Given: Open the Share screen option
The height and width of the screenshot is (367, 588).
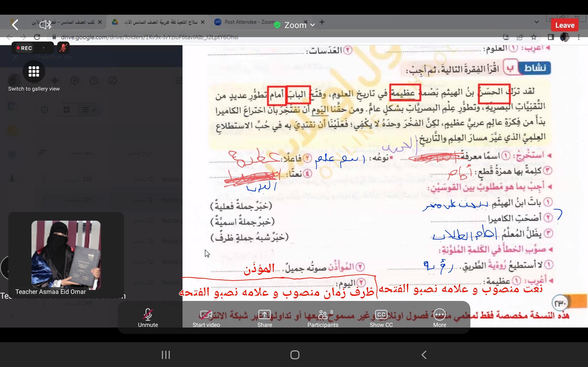Looking at the screenshot, I should point(264,317).
